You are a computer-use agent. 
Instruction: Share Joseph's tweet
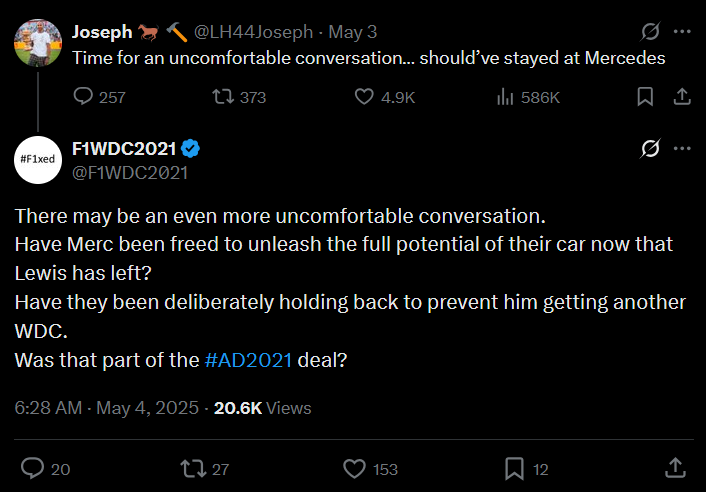pos(681,97)
